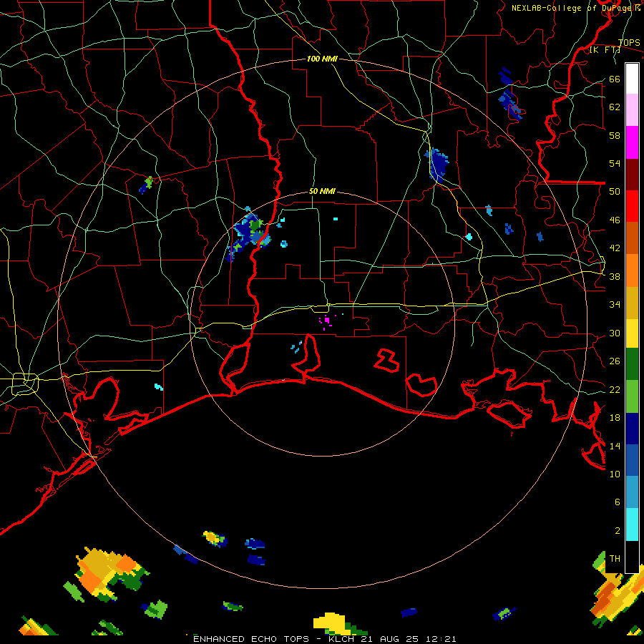Select the '50' legend value
The width and height of the screenshot is (644, 644).
tap(615, 191)
